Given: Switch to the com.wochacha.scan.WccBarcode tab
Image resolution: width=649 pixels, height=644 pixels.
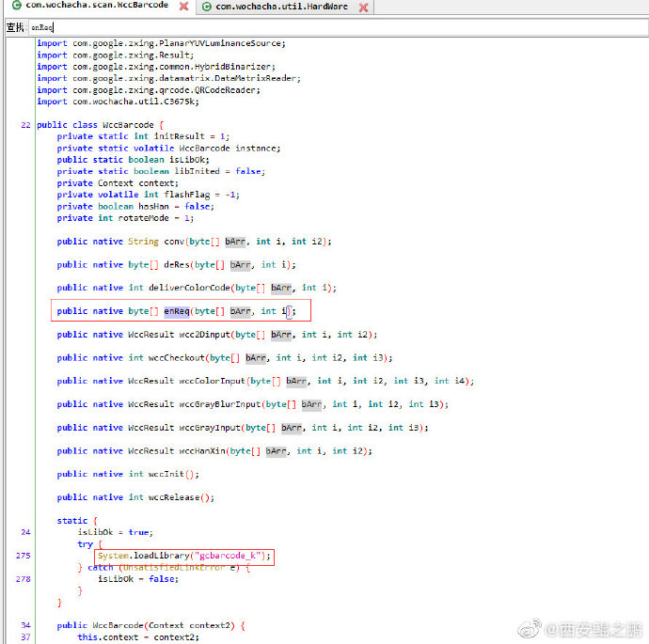Looking at the screenshot, I should click(x=97, y=6).
